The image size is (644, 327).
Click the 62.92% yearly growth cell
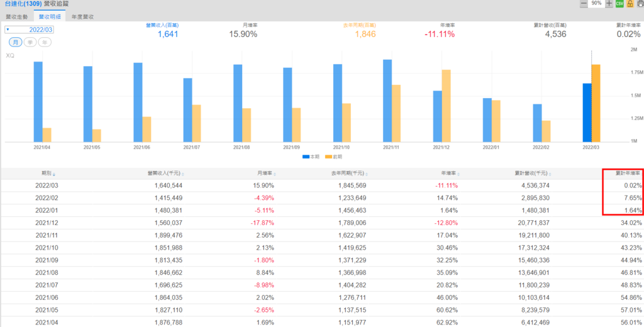448,323
